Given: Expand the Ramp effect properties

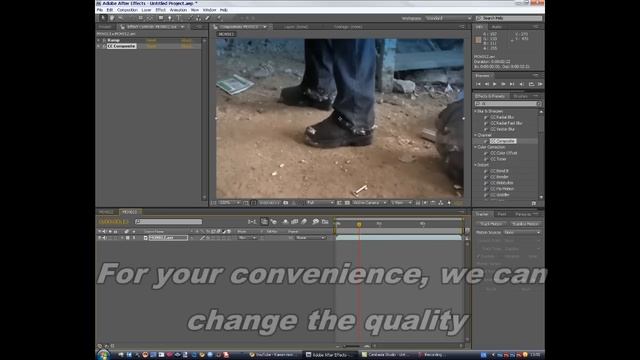Looking at the screenshot, I should (99, 40).
